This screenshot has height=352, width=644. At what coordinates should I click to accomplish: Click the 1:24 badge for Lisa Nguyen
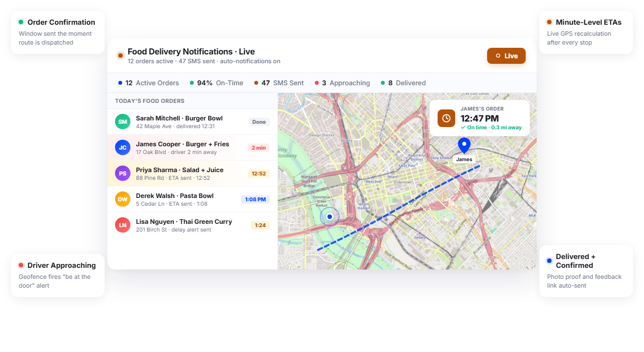point(260,226)
